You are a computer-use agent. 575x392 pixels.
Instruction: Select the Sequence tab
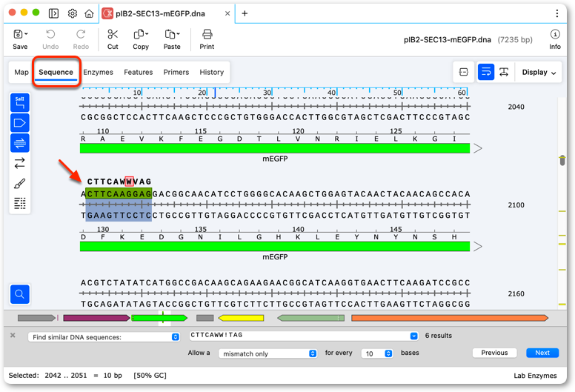(x=56, y=72)
